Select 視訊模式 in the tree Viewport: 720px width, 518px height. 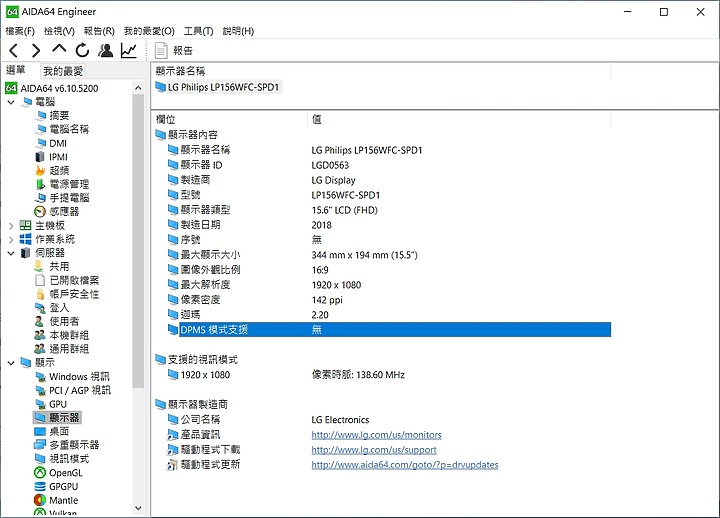[x=62, y=459]
